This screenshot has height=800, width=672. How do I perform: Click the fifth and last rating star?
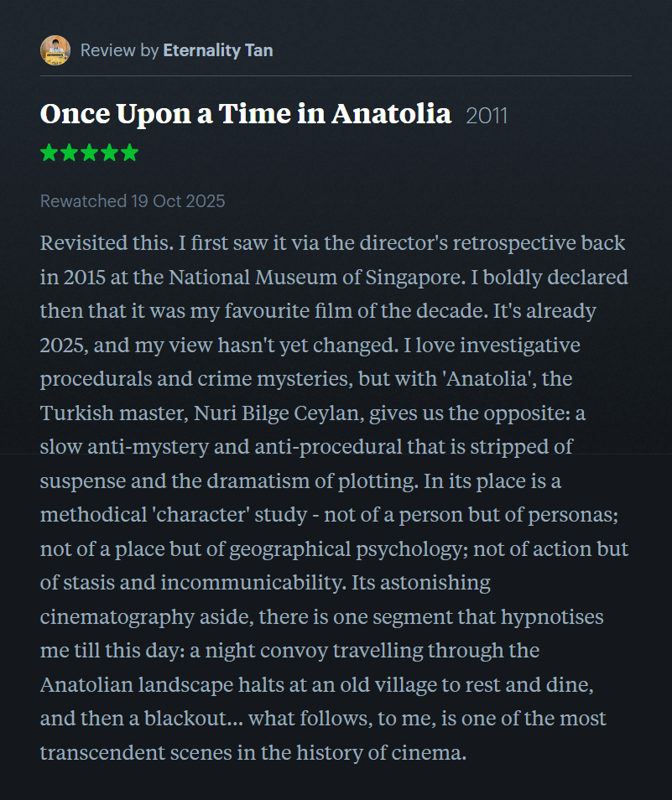[x=129, y=153]
